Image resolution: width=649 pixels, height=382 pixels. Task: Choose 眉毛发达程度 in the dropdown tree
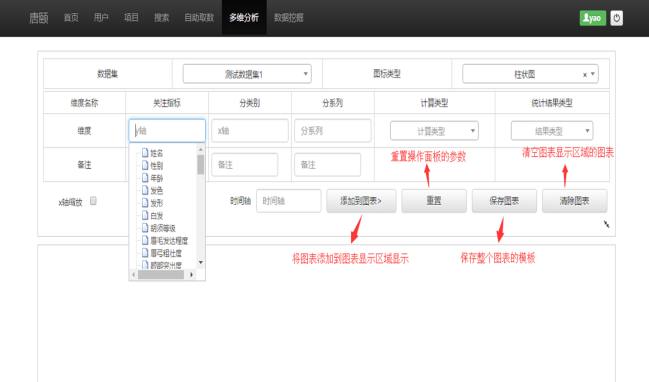169,240
